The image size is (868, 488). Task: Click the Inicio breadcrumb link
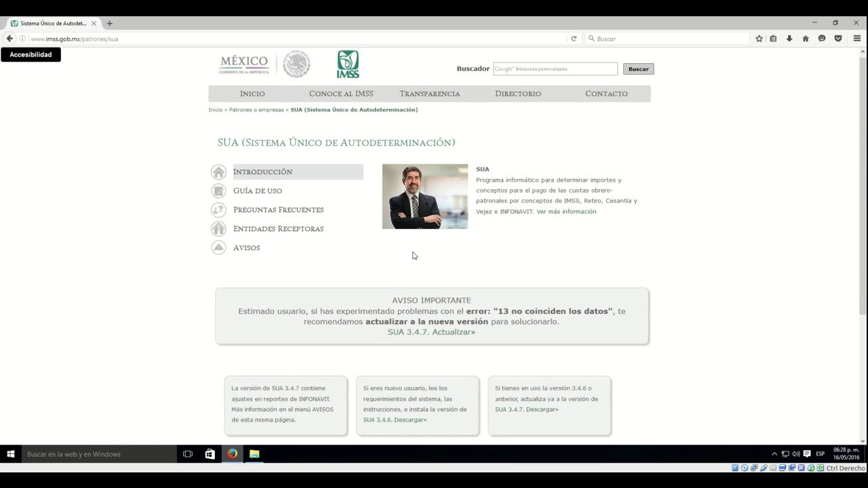pos(215,110)
